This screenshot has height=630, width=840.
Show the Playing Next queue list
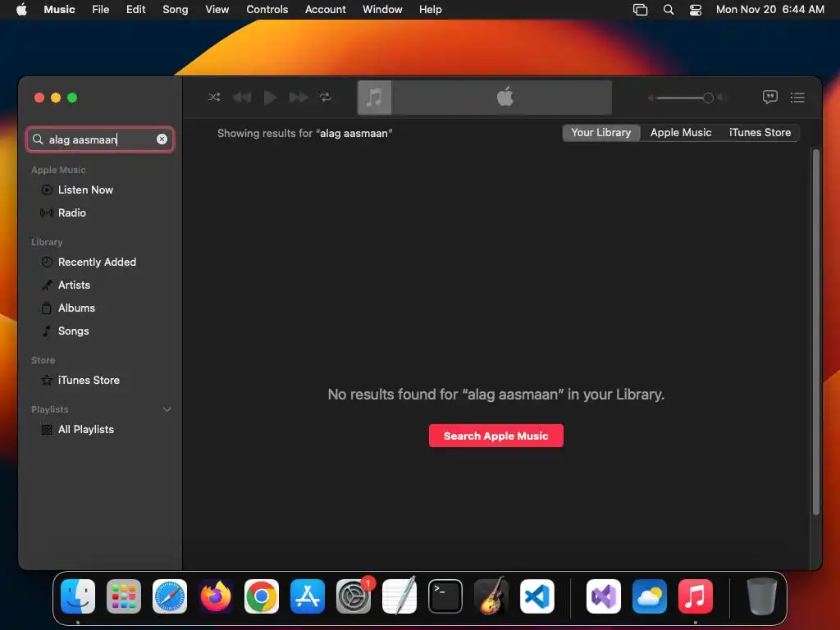[x=797, y=97]
